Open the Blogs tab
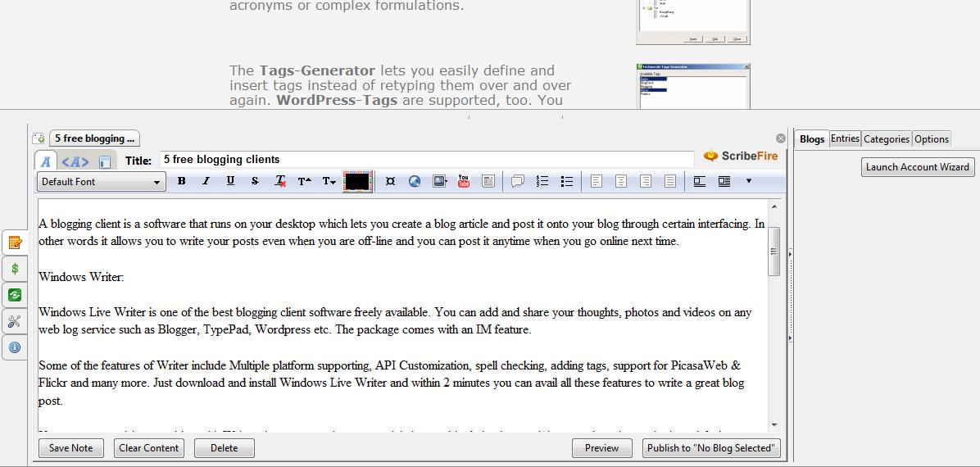The image size is (980, 467). 812,138
